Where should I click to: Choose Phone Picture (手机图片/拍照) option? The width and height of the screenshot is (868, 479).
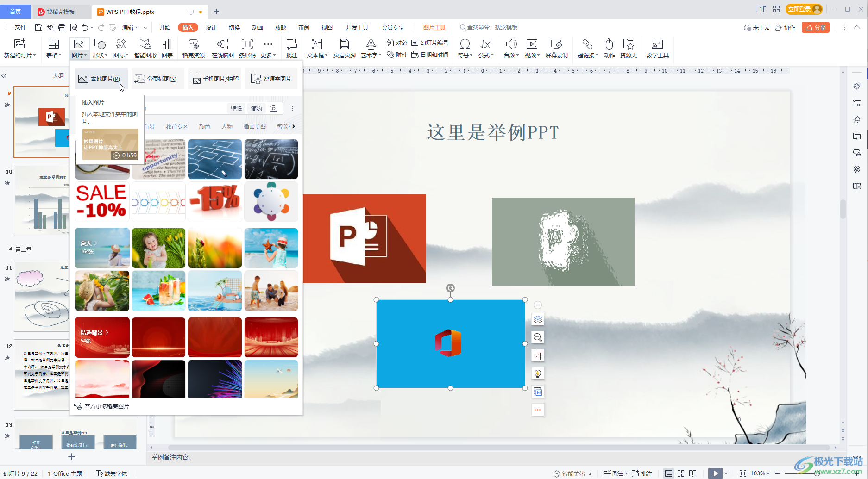click(x=215, y=79)
